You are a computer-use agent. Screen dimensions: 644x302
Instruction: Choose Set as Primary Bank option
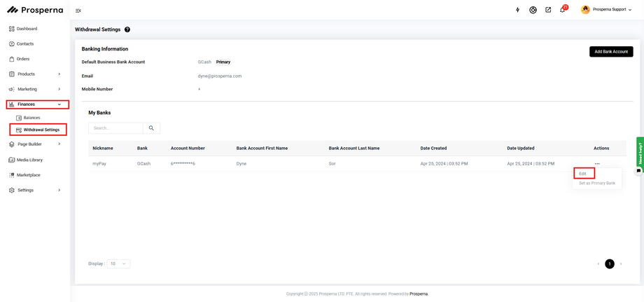coord(597,184)
